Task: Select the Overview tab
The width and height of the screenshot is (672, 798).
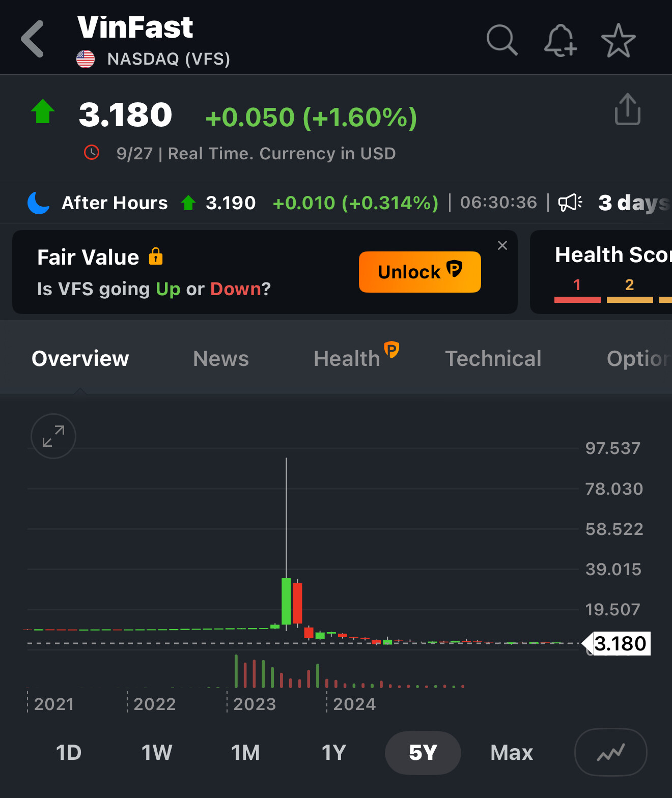Action: tap(80, 358)
